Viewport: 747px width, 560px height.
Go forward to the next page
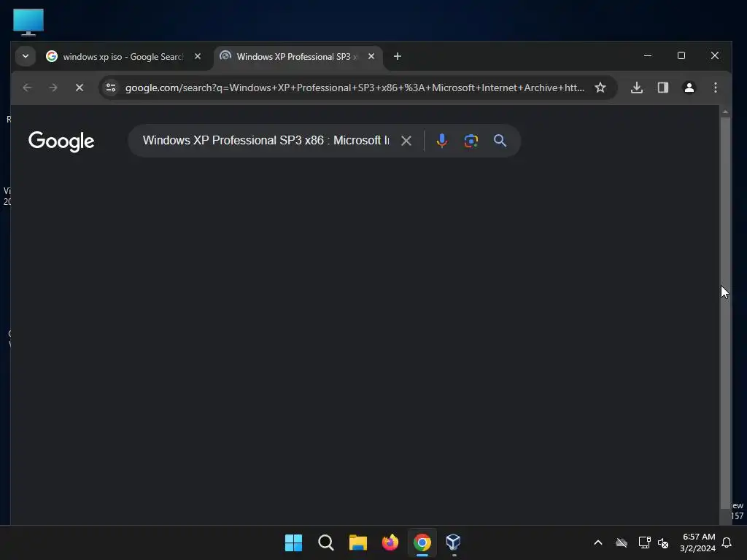pyautogui.click(x=53, y=87)
